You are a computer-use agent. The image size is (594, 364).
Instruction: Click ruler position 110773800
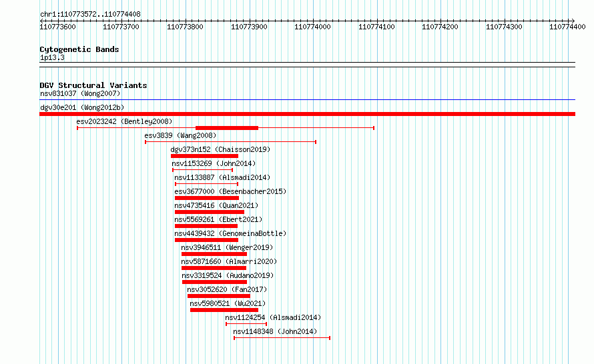click(186, 27)
